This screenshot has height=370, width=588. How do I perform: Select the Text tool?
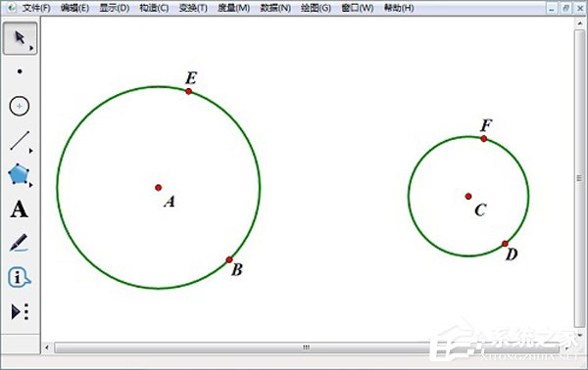(19, 208)
